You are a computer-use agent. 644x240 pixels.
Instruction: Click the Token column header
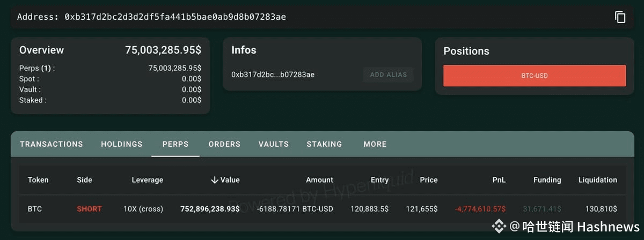click(38, 180)
